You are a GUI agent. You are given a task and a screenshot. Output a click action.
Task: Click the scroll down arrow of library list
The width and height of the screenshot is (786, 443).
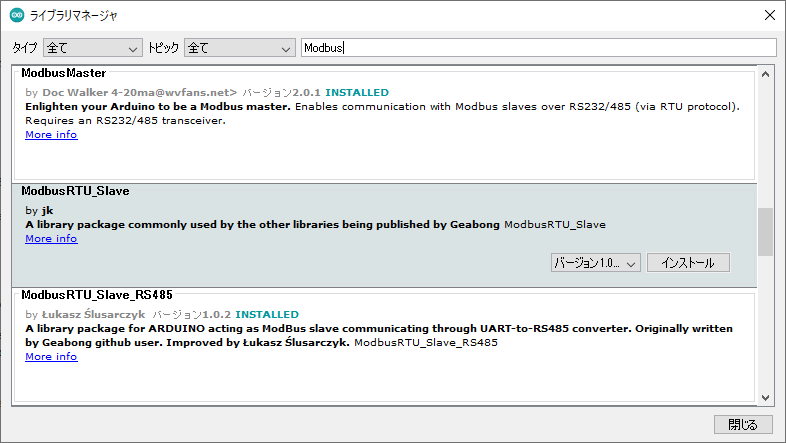[765, 396]
